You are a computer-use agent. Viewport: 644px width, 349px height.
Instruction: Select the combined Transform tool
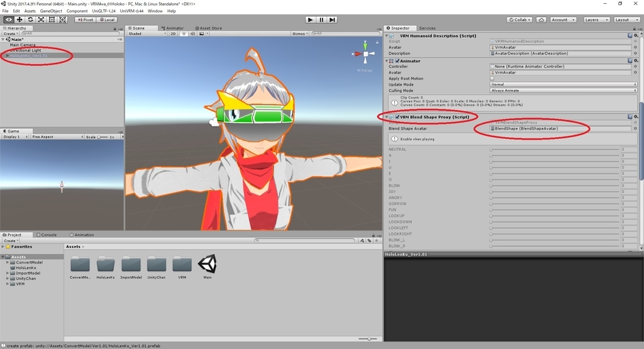click(x=62, y=19)
